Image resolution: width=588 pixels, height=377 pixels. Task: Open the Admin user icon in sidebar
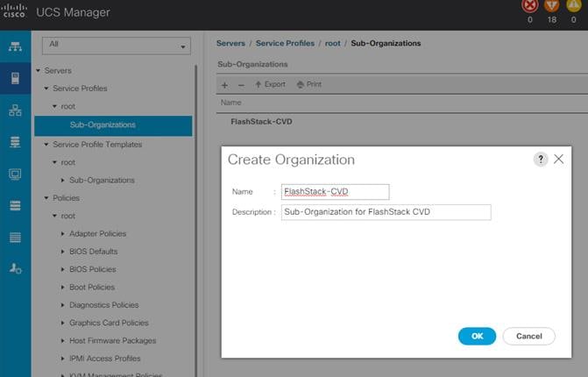point(15,268)
